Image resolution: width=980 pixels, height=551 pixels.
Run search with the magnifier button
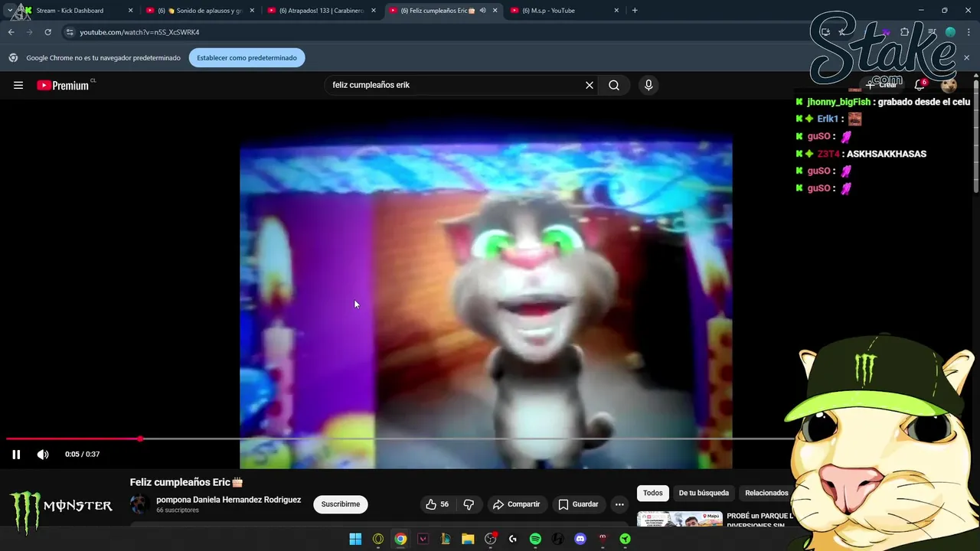(614, 85)
